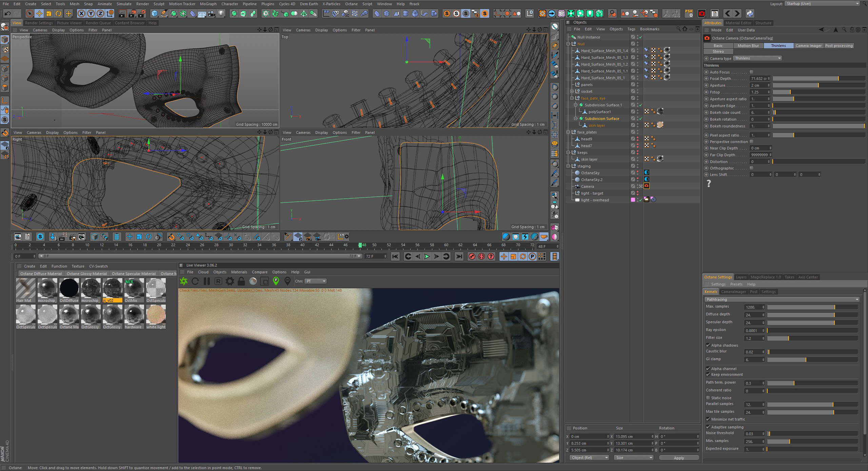868x471 pixels.
Task: Open the Pathtracing kernel dropdown
Action: pyautogui.click(x=782, y=299)
